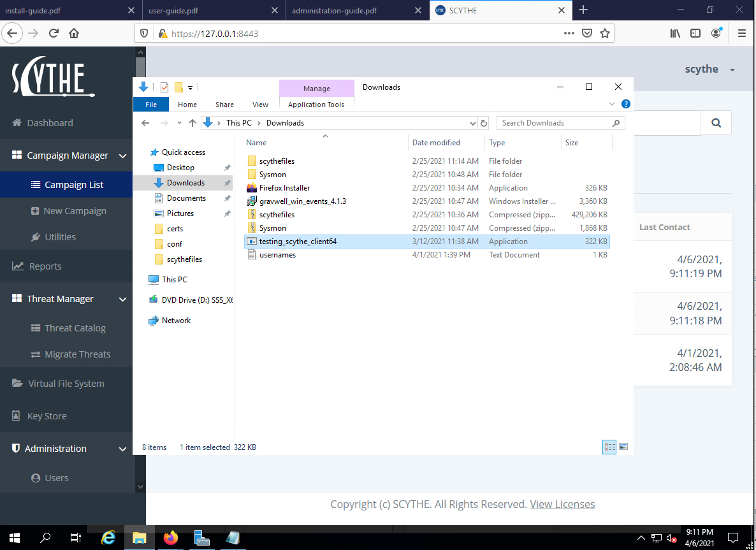756x550 pixels.
Task: Open Utilities in SCYTHE sidebar
Action: 54,236
